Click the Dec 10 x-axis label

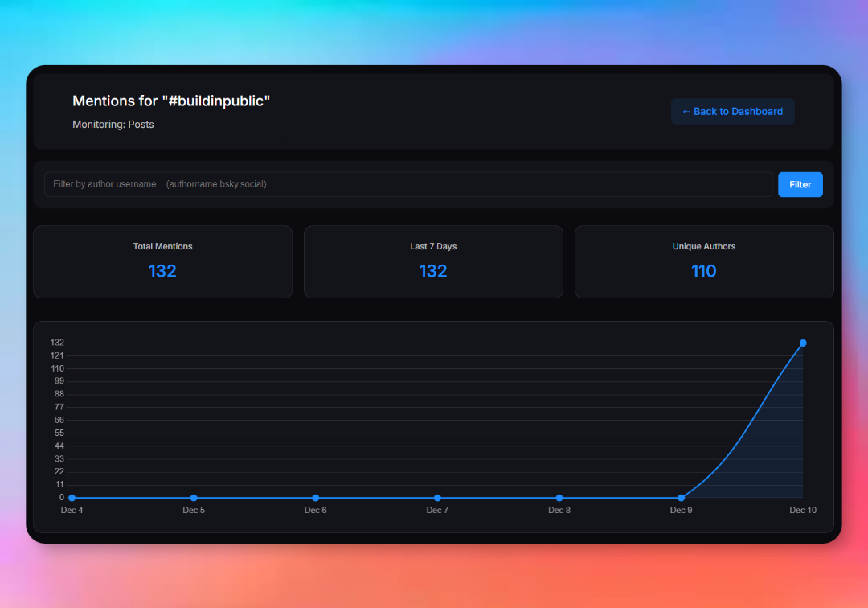[x=803, y=510]
